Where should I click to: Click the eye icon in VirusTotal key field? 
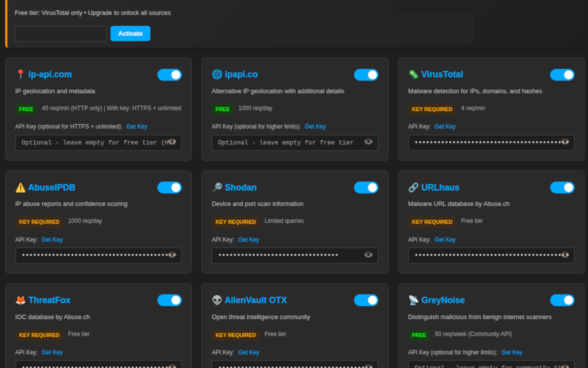565,142
